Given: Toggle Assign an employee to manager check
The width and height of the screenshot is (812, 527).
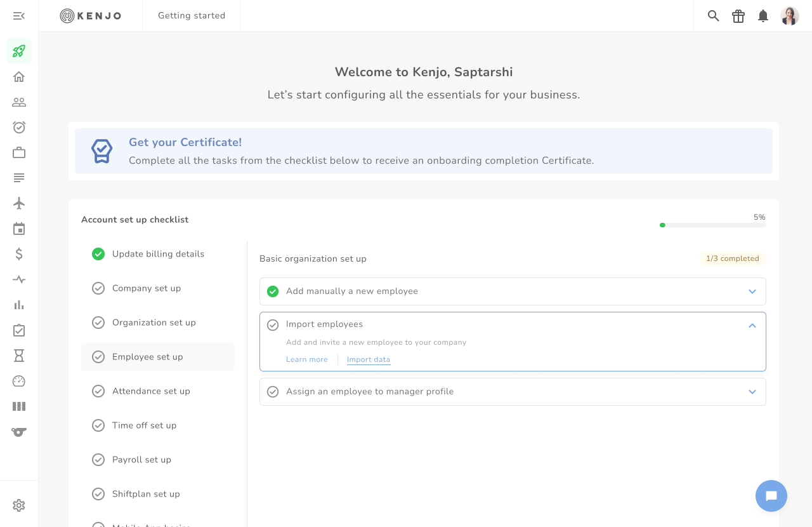Looking at the screenshot, I should click(273, 392).
